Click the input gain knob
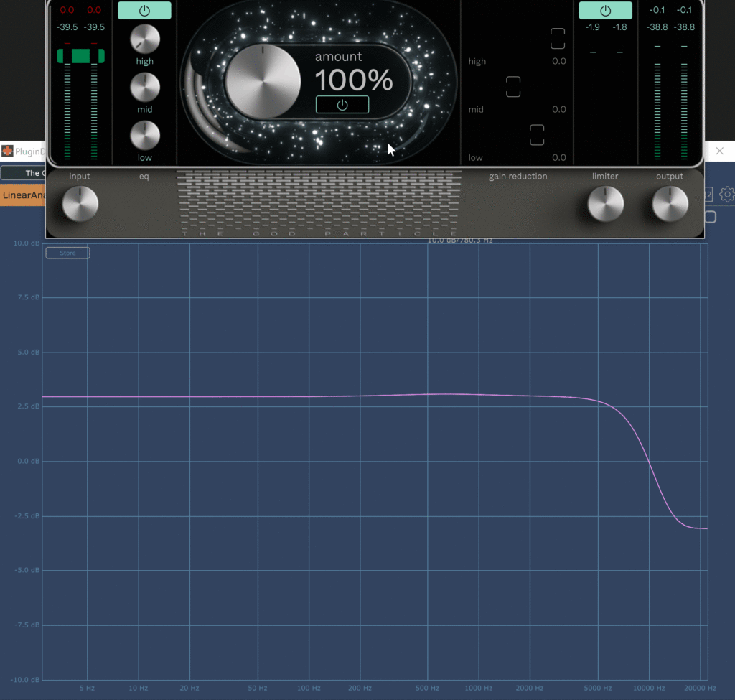The image size is (735, 700). pos(80,204)
